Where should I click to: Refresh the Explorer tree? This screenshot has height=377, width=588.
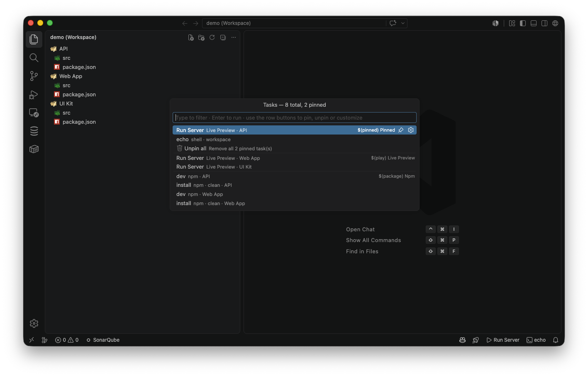click(x=212, y=37)
